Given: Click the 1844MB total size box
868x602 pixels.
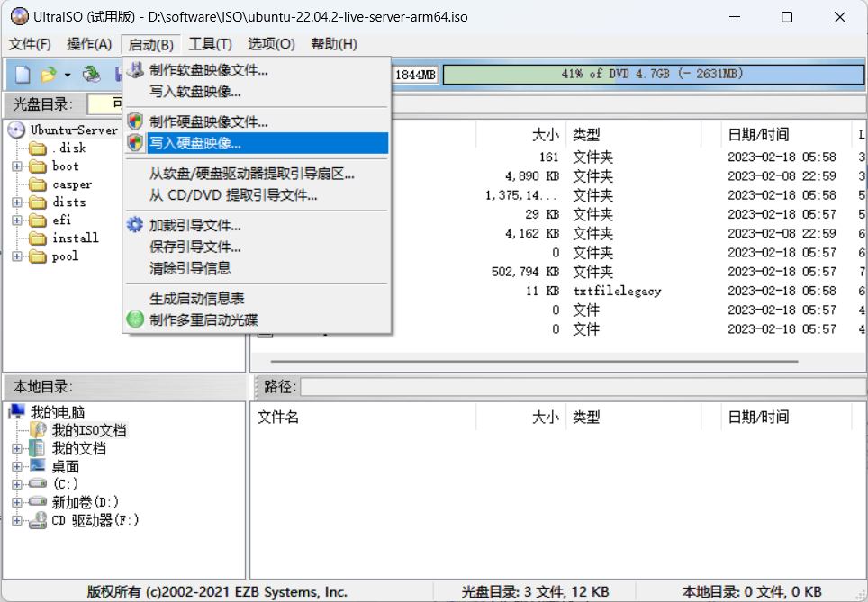Looking at the screenshot, I should tap(415, 75).
